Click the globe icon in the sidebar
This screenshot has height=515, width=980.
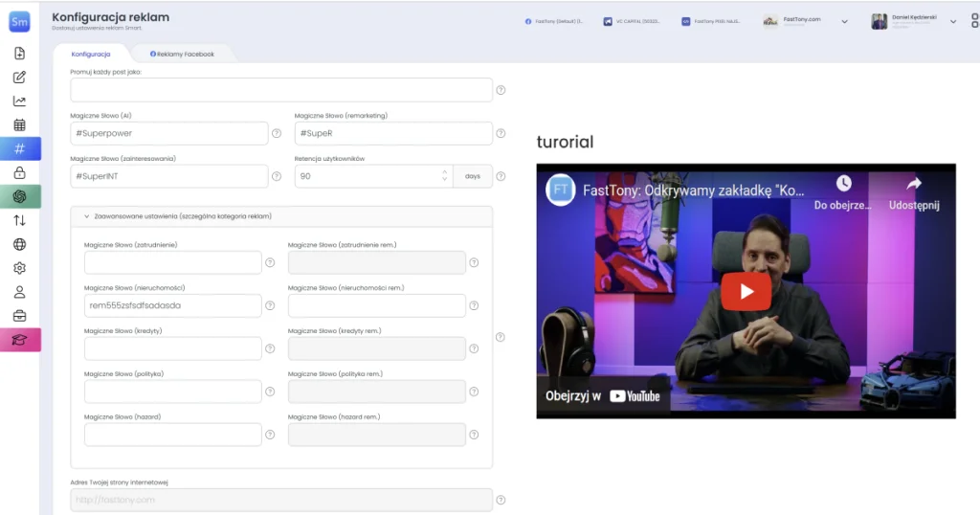[19, 244]
